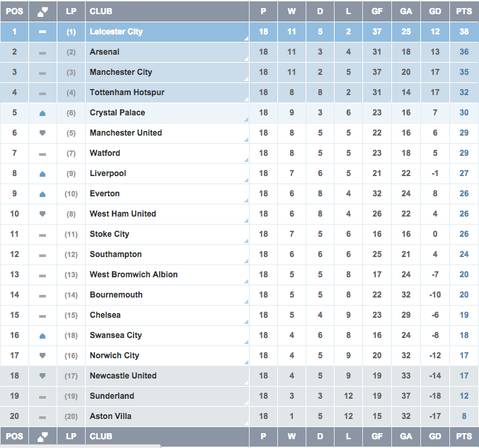Click the down arrow icon beside Manchester United
The image size is (479, 448).
pyautogui.click(x=43, y=133)
